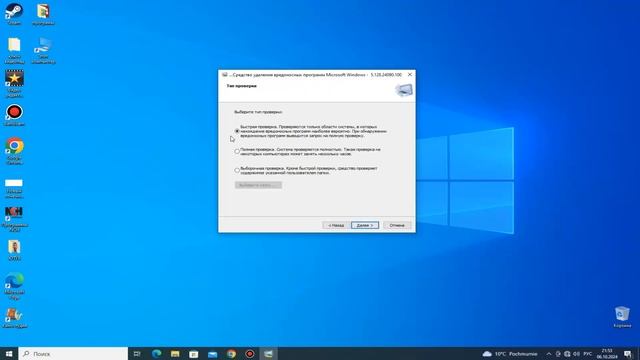The image size is (640, 360).
Task: Go back with the Назад button
Action: 336,225
